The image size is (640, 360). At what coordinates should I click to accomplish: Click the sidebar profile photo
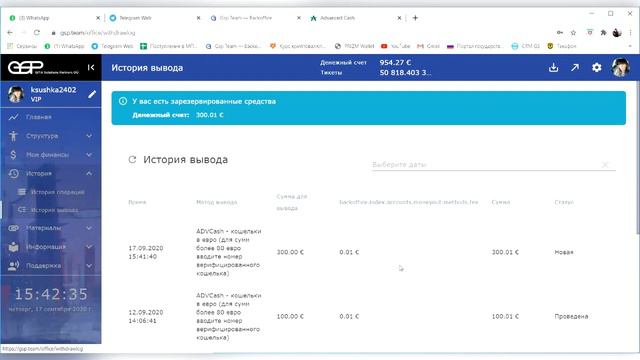pos(16,94)
